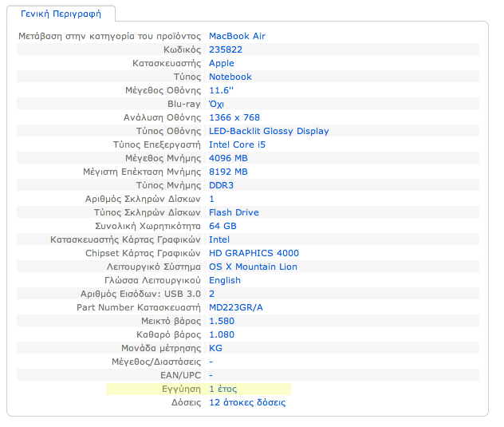Select the OS X Mountain Lion link
504x427 pixels.
coord(253,267)
